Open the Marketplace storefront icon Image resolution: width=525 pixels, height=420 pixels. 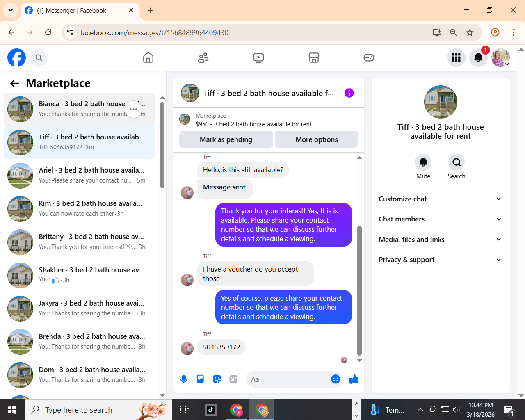pyautogui.click(x=314, y=58)
